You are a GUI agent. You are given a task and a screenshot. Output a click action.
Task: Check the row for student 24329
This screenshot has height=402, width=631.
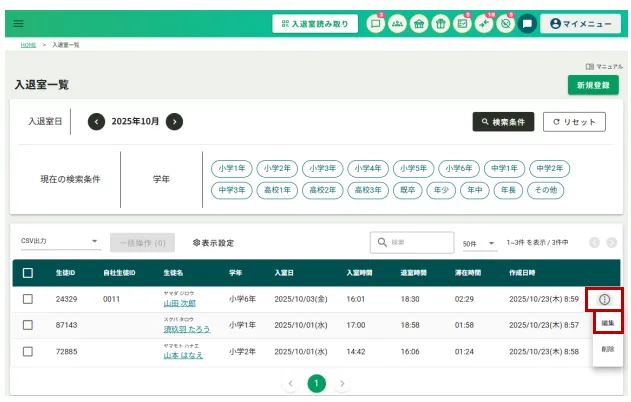point(28,299)
